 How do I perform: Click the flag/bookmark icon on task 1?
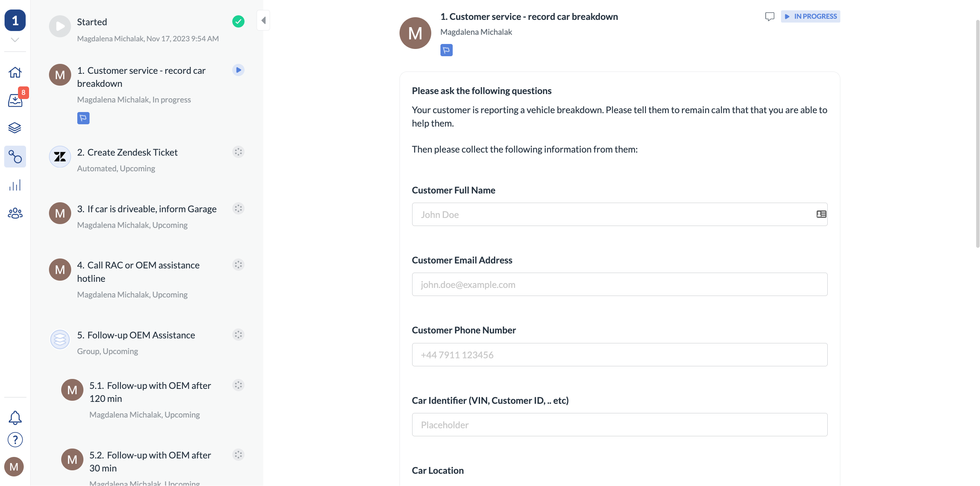click(83, 118)
